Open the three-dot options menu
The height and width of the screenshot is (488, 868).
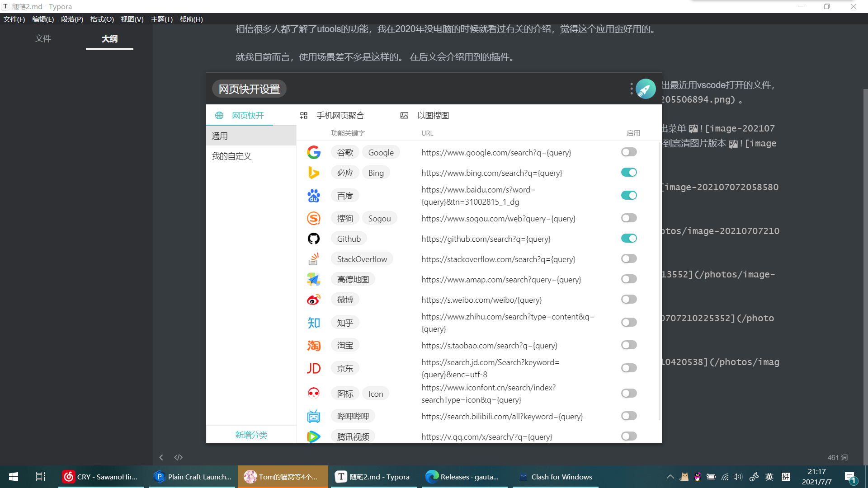[x=631, y=89]
